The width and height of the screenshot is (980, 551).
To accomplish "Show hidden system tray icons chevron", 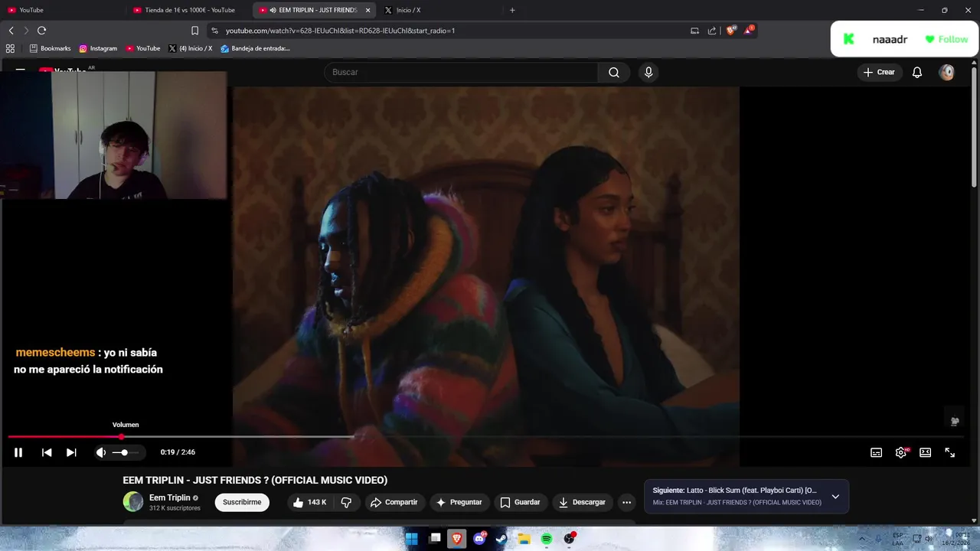I will (x=862, y=539).
